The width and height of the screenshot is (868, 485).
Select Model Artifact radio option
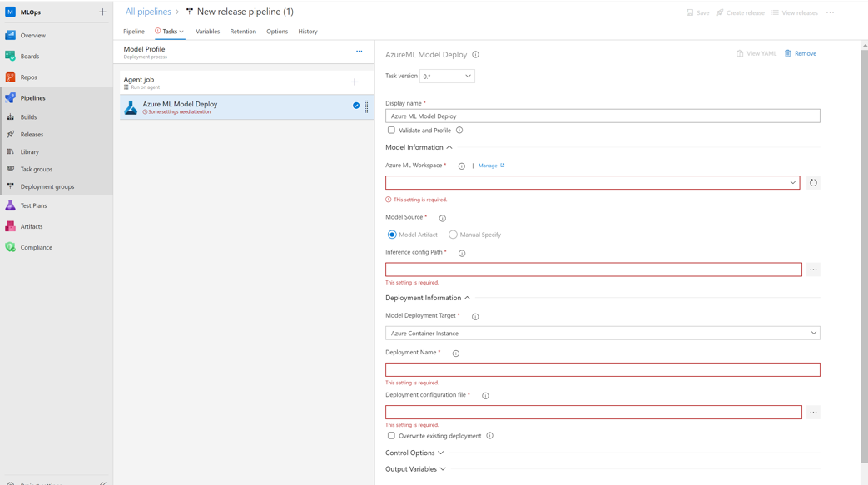(x=392, y=235)
